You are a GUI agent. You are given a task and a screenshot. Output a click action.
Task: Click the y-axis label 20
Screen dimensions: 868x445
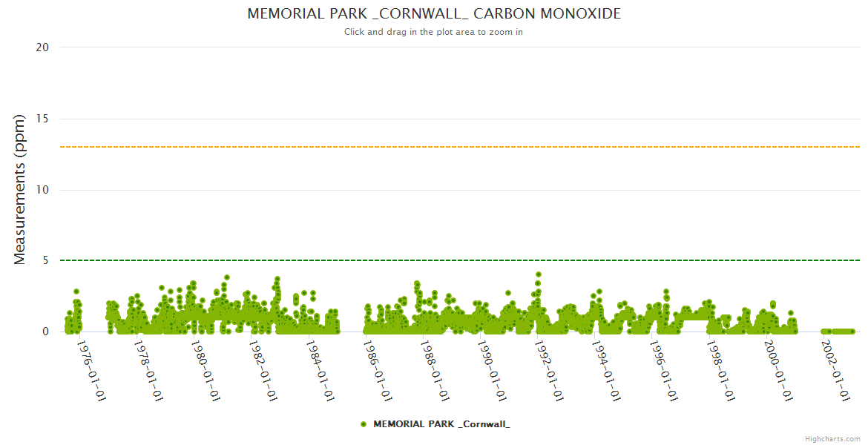tap(42, 47)
